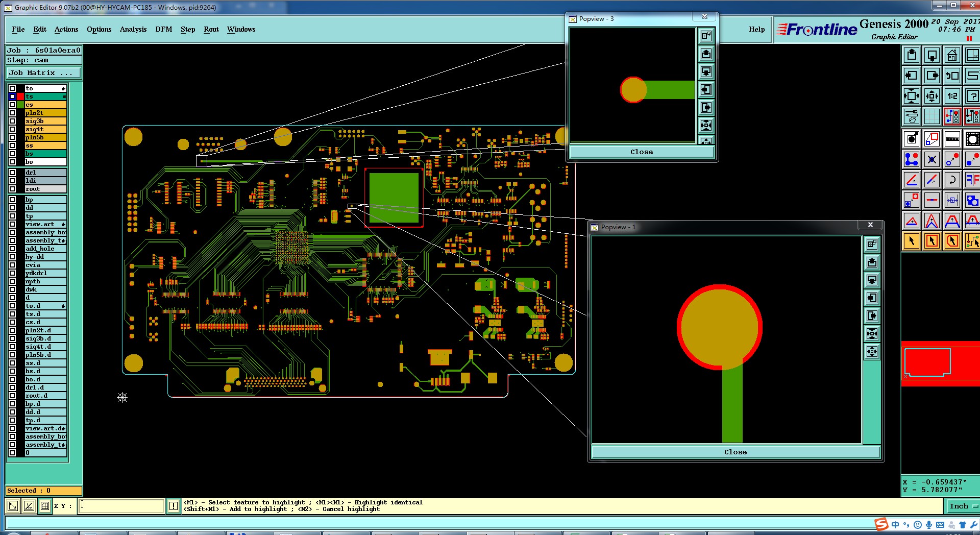Click the Job Matrix button

(44, 73)
